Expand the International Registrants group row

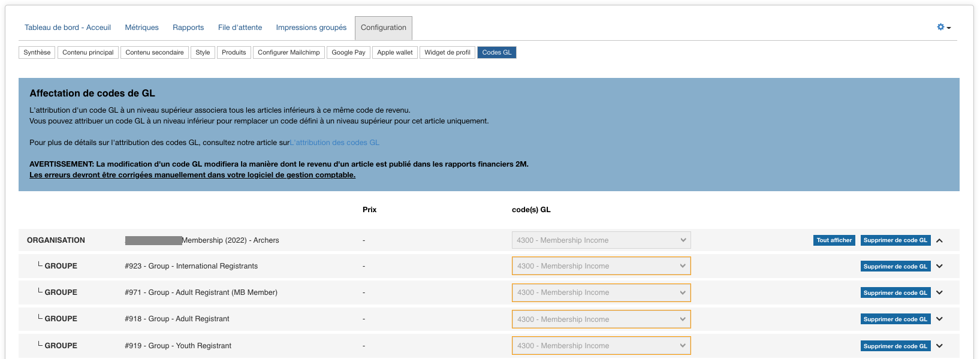click(x=939, y=266)
